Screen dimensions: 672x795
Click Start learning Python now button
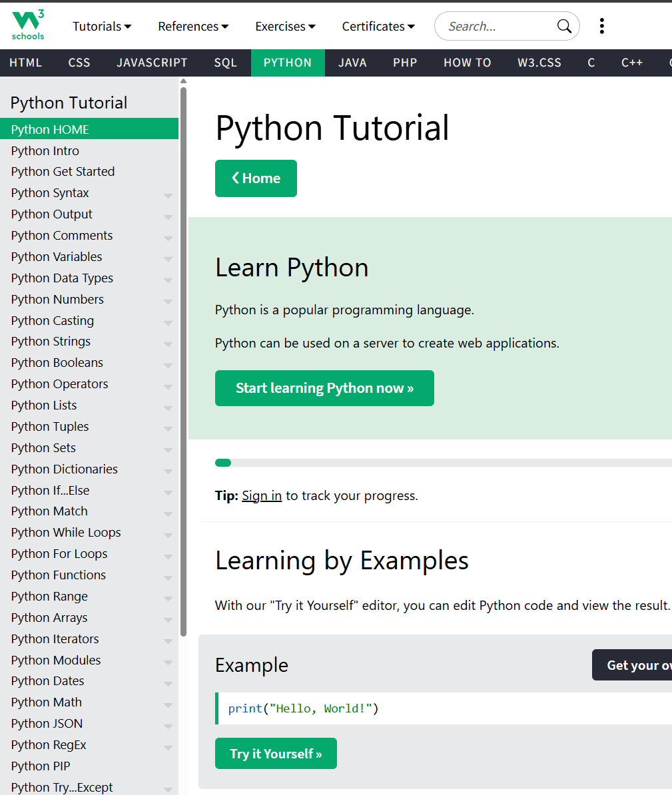point(324,388)
